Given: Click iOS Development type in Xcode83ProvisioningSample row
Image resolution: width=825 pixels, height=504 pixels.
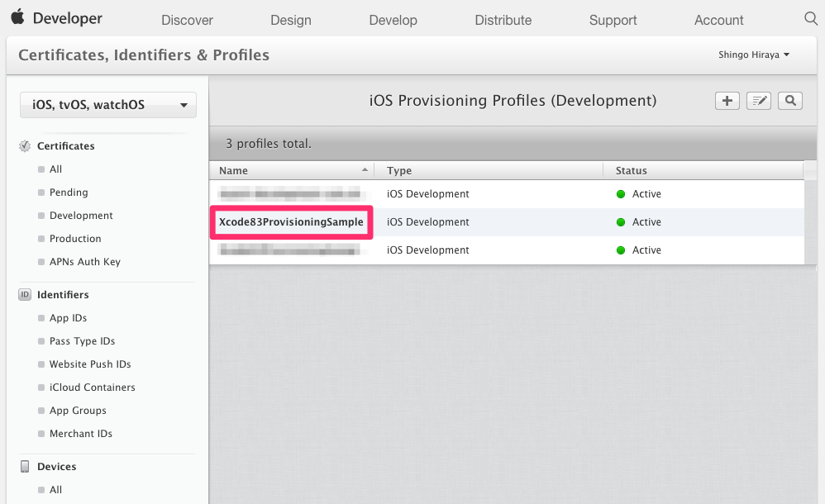Looking at the screenshot, I should pyautogui.click(x=427, y=222).
